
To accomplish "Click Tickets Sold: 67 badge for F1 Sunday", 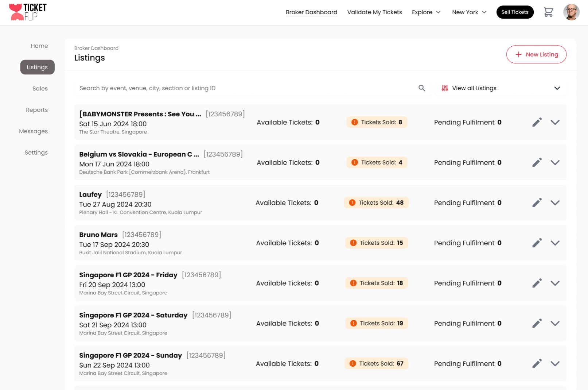I will pos(377,363).
